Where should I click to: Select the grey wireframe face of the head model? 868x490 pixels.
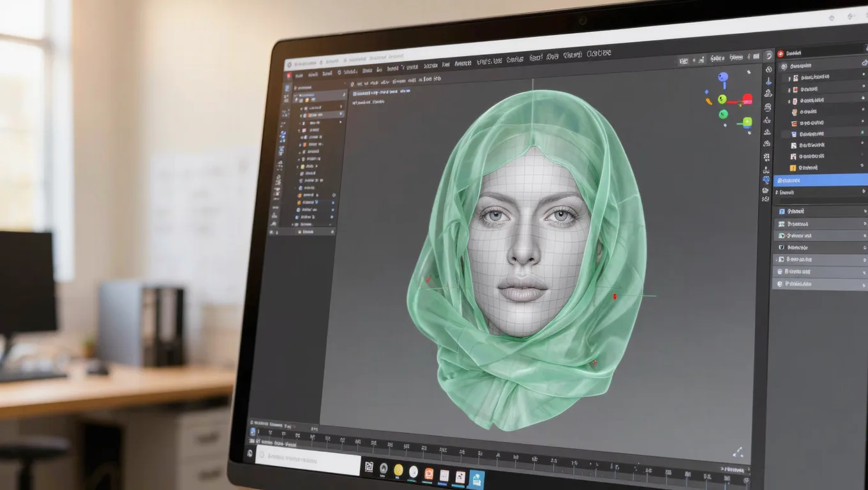529,242
